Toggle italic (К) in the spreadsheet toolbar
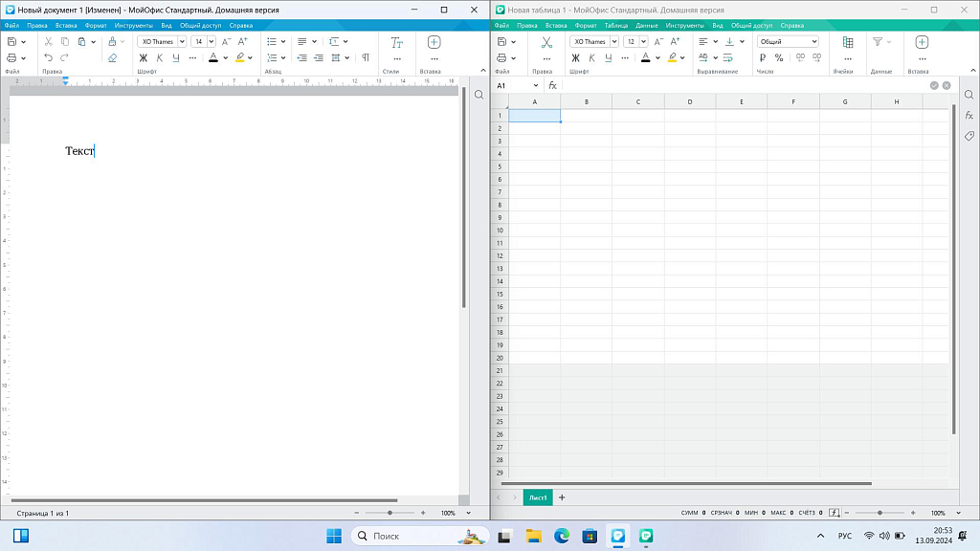 [591, 57]
